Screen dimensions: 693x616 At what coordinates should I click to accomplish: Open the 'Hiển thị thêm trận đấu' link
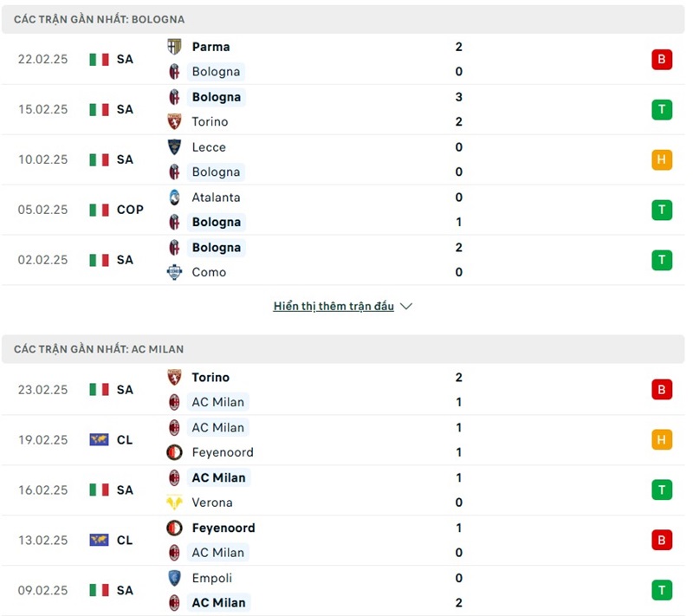coord(334,307)
